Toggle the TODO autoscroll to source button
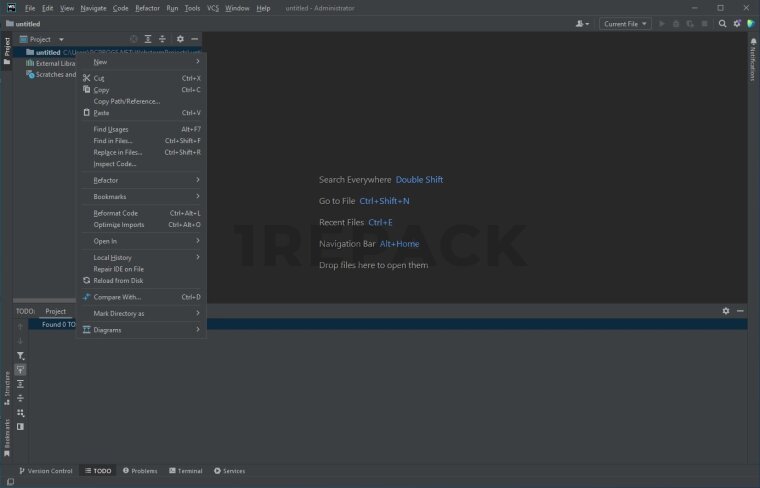 point(20,370)
